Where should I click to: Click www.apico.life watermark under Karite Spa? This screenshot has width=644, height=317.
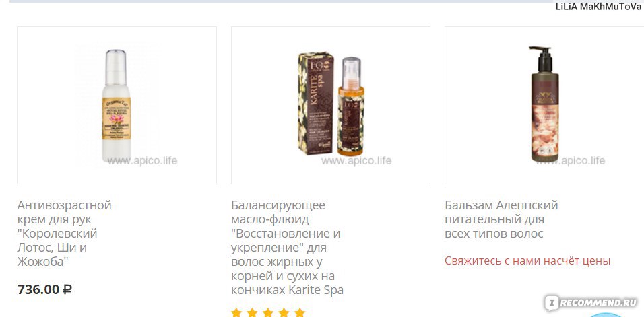pos(356,161)
